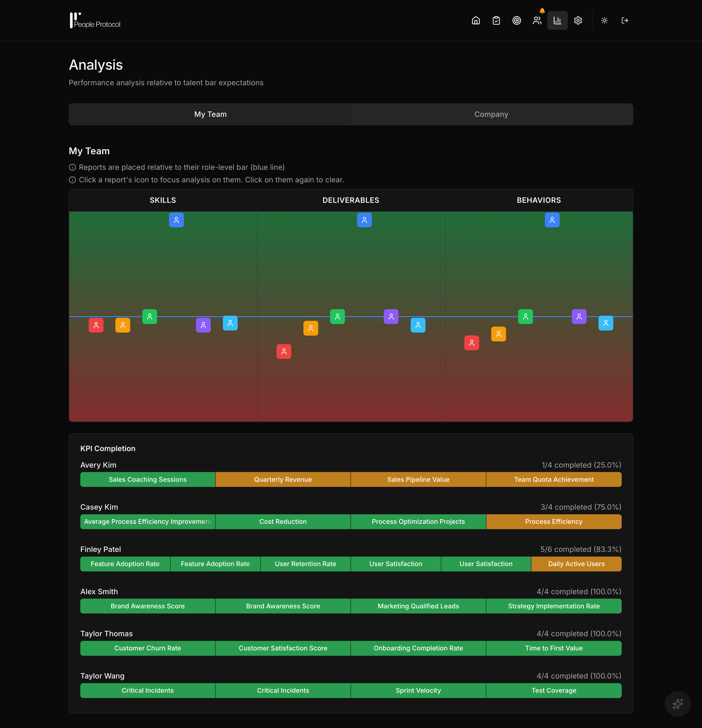The width and height of the screenshot is (702, 728).
Task: Toggle focus on the orange report in Behaviors
Action: pyautogui.click(x=499, y=334)
